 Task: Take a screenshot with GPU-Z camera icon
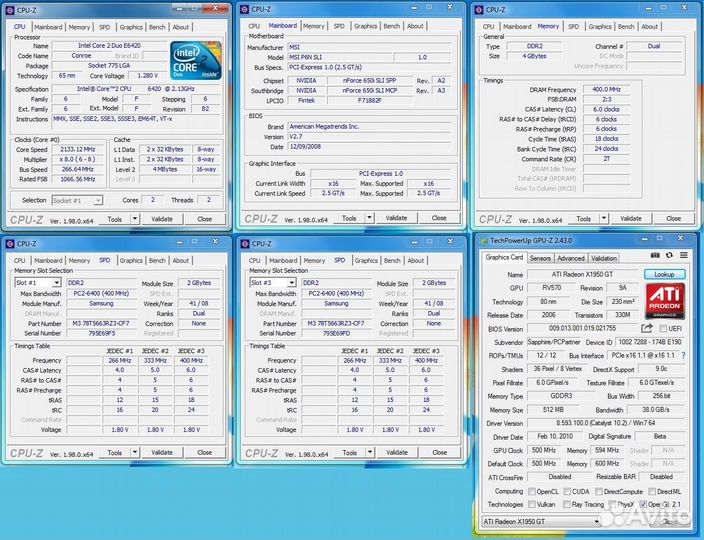(x=655, y=255)
